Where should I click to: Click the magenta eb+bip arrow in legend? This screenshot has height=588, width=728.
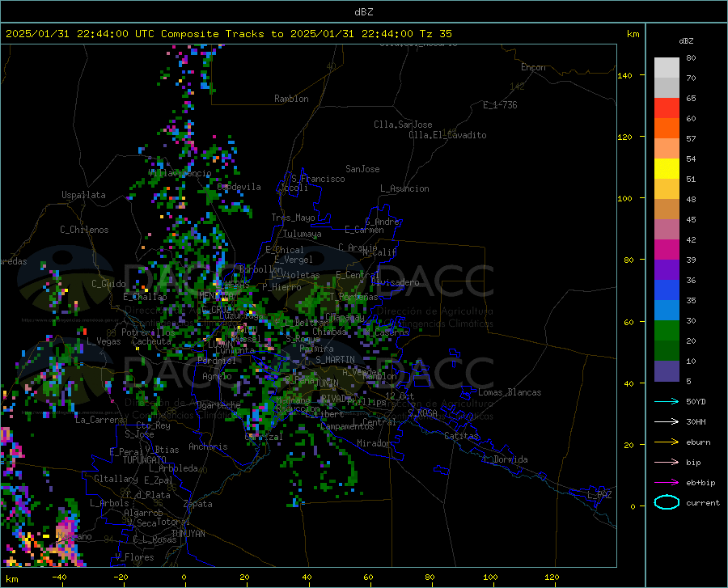pos(667,483)
